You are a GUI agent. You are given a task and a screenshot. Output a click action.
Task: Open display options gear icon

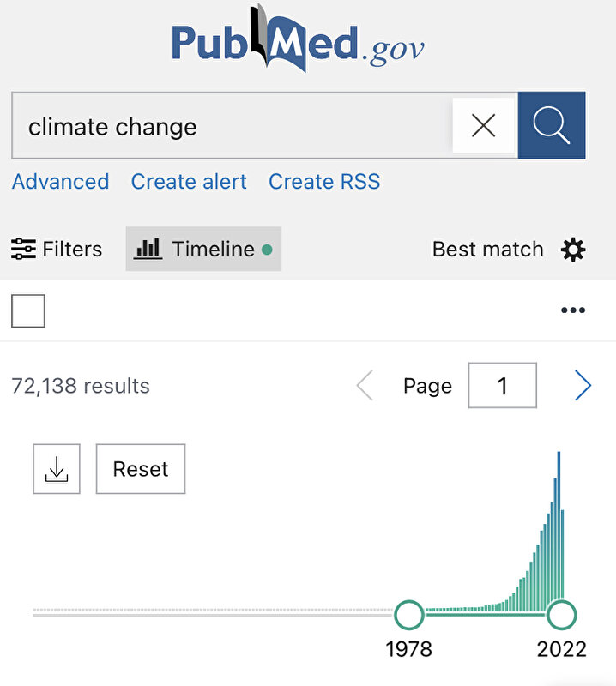573,250
